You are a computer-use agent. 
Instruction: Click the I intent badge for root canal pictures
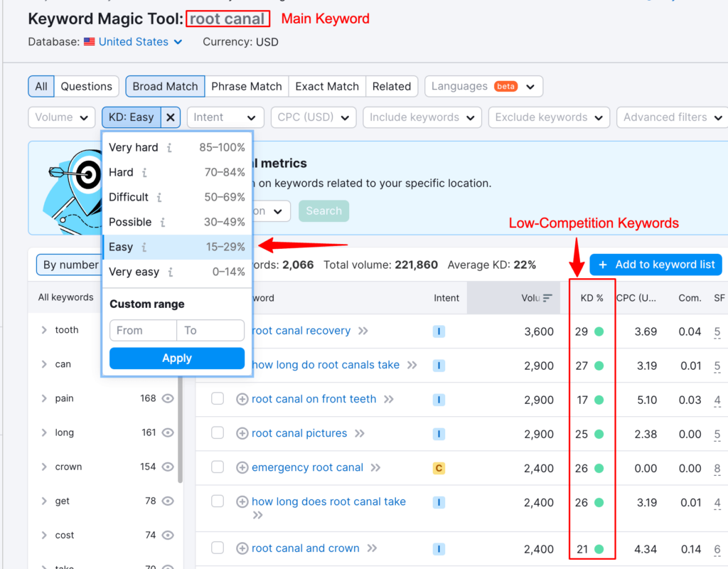point(439,435)
